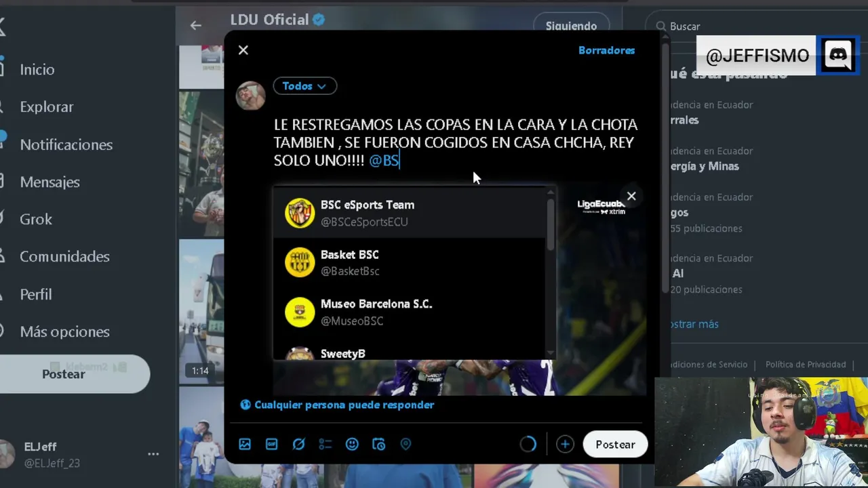Click the character count progress circle
868x488 pixels.
coord(528,444)
